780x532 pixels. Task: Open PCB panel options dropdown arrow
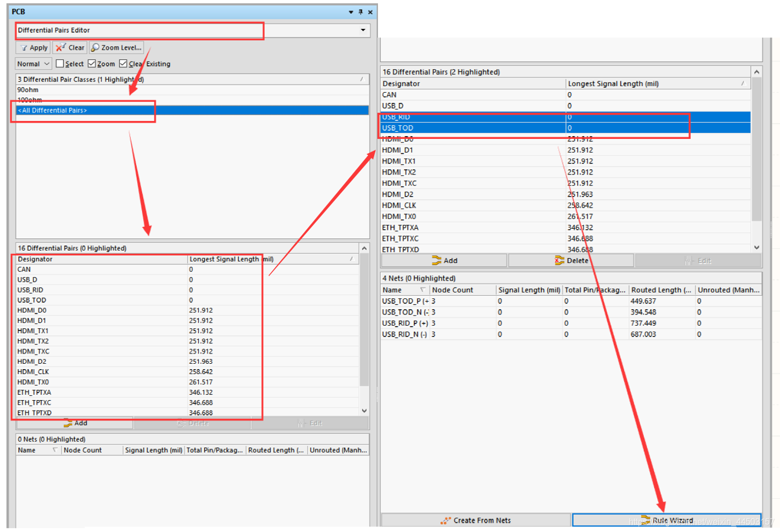coord(351,12)
